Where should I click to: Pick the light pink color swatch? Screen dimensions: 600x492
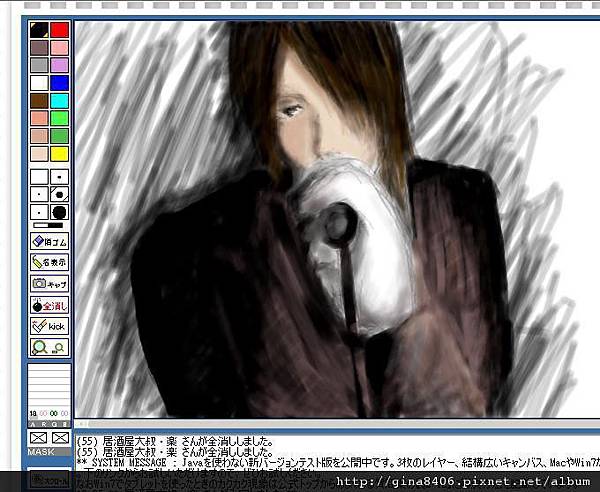[x=60, y=48]
